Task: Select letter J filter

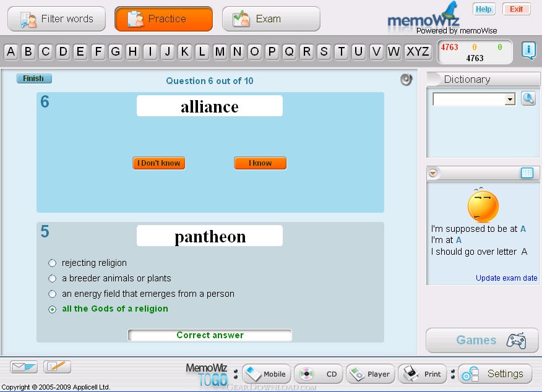Action: point(168,51)
